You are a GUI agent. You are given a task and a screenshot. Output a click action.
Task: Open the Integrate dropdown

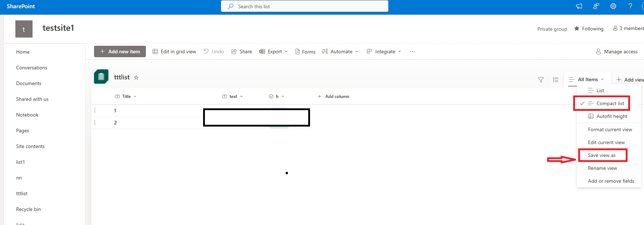[384, 52]
